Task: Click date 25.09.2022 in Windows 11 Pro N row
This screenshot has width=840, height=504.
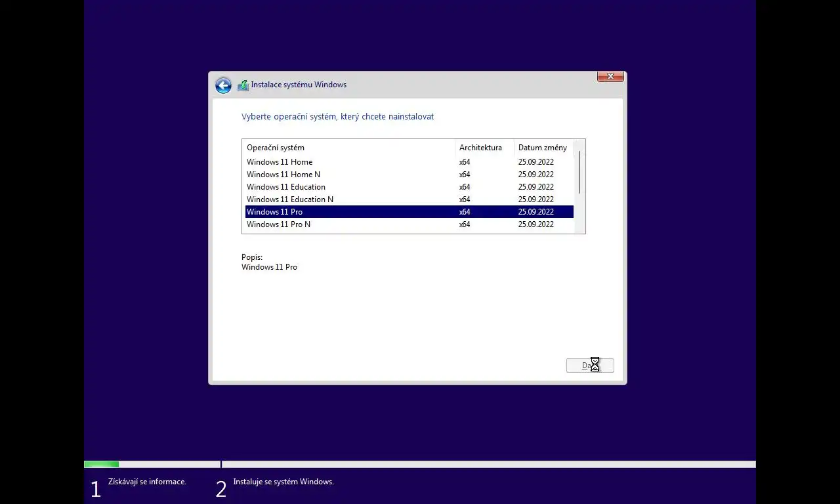Action: (536, 224)
